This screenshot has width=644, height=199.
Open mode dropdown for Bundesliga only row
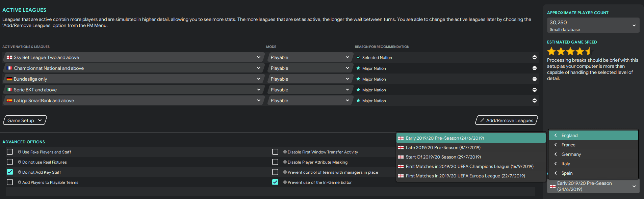click(310, 79)
